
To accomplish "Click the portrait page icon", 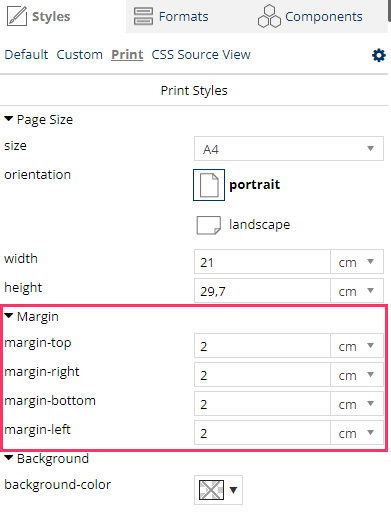I will (x=209, y=185).
